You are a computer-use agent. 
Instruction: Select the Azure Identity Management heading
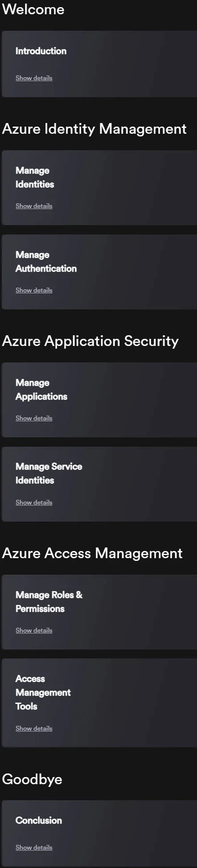94,129
